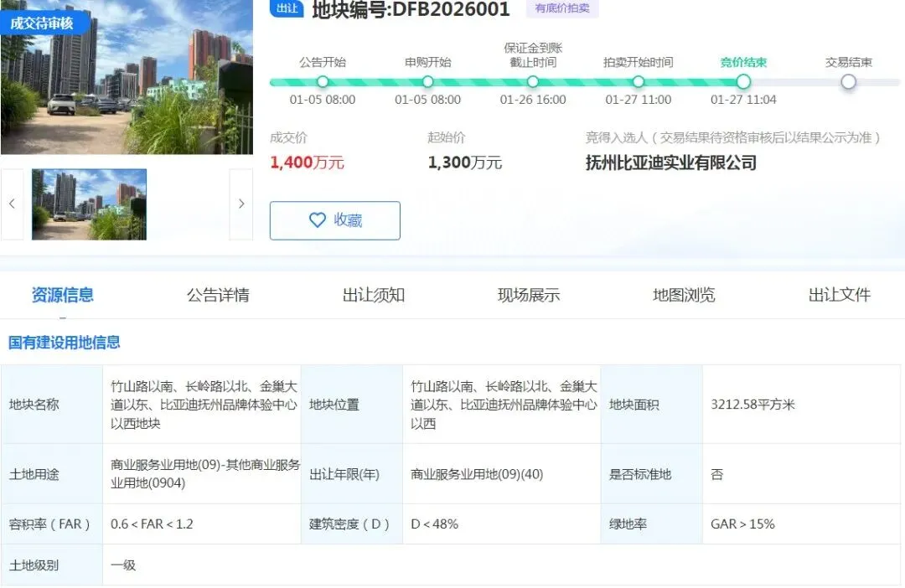905x588 pixels.
Task: Click the 交易结束 timeline node
Action: 848,82
